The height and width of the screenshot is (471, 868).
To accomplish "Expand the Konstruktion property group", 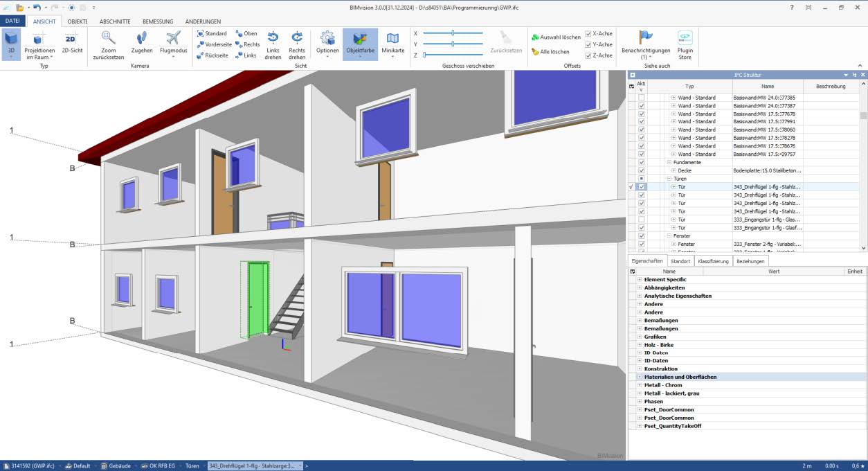I will [x=640, y=369].
